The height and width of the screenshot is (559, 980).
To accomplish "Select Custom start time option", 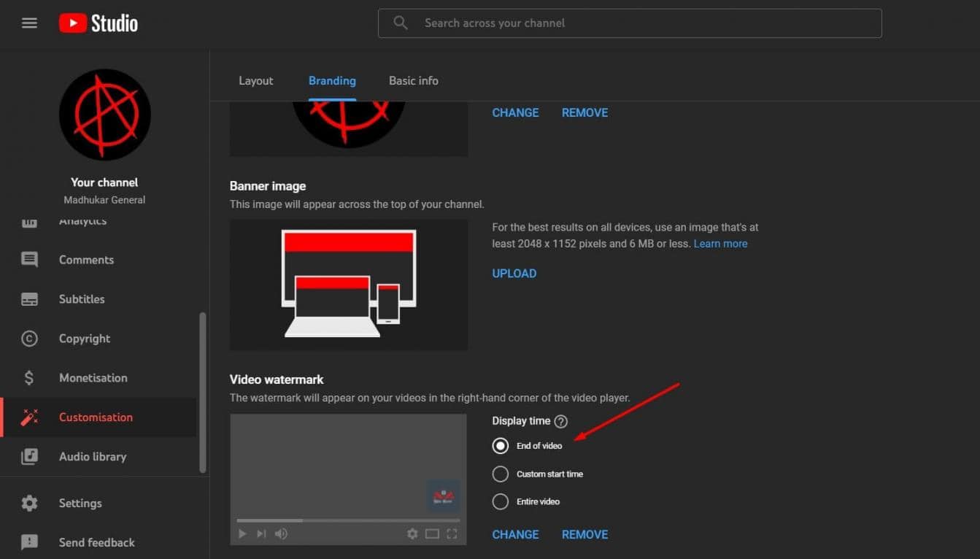I will pyautogui.click(x=500, y=474).
